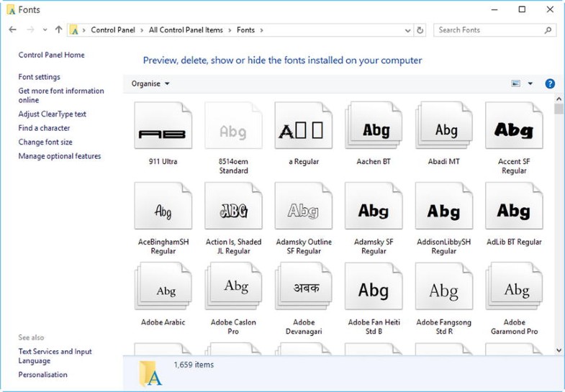Click the Fonts folder icon in address bar
Viewport: 565px width, 392px height.
[74, 30]
